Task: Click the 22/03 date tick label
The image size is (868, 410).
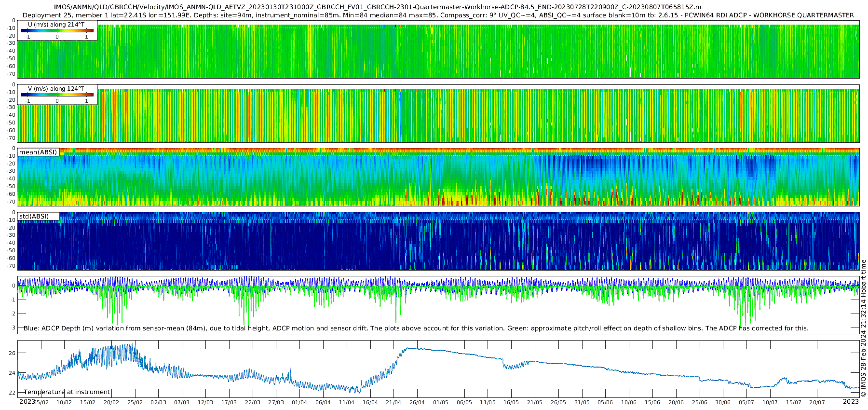Action: click(x=252, y=402)
